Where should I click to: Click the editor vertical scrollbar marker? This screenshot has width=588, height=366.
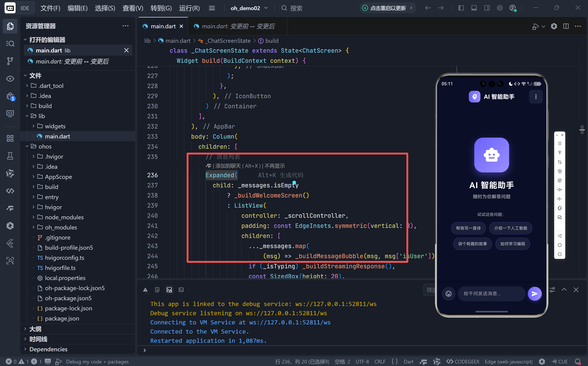(582, 130)
